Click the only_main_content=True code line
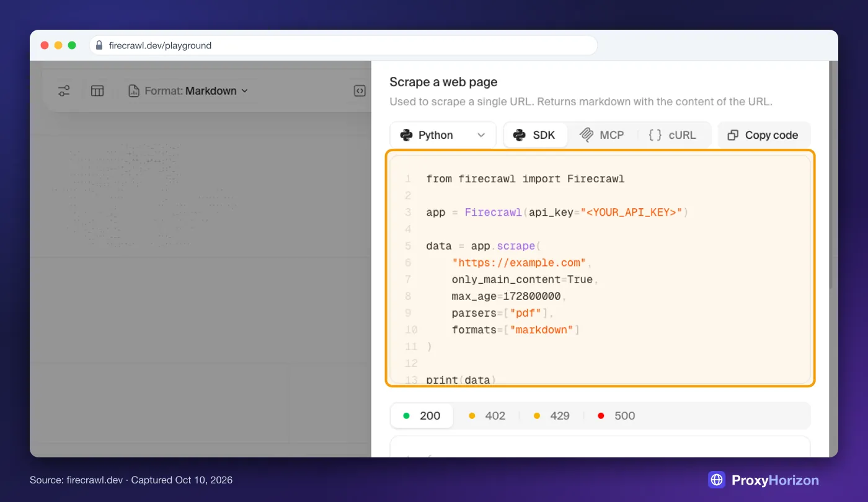Image resolution: width=868 pixels, height=502 pixels. point(525,280)
